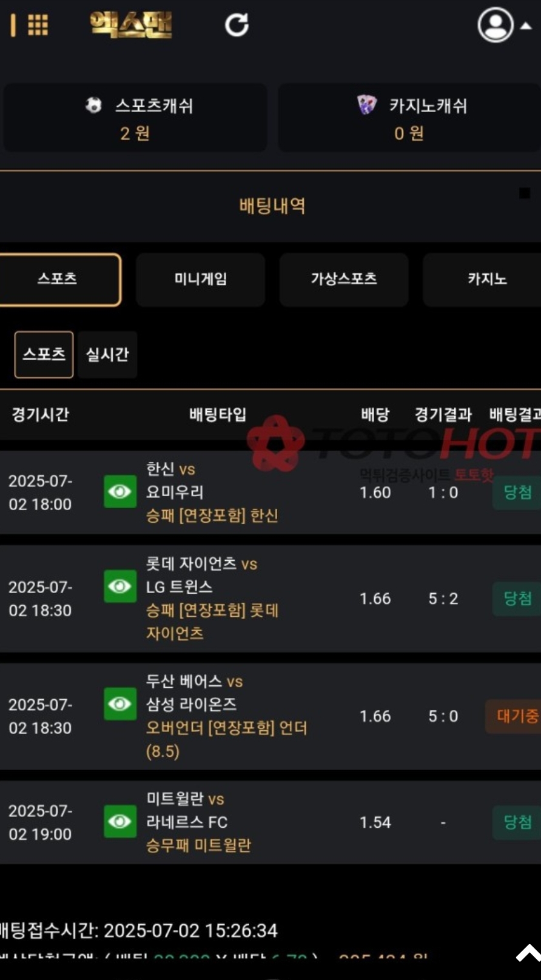Tap the soccer ball 스포츠캐쉬 icon
The height and width of the screenshot is (980, 541).
click(93, 106)
